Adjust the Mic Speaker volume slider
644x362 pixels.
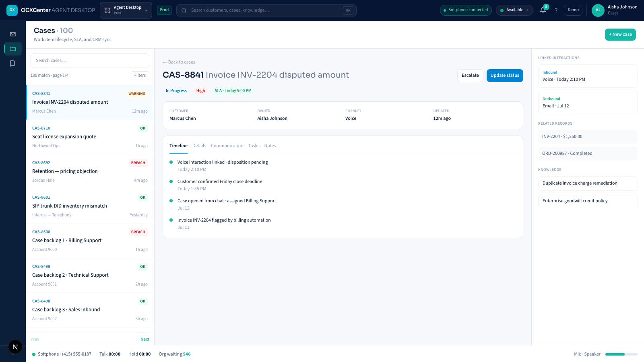click(x=621, y=354)
